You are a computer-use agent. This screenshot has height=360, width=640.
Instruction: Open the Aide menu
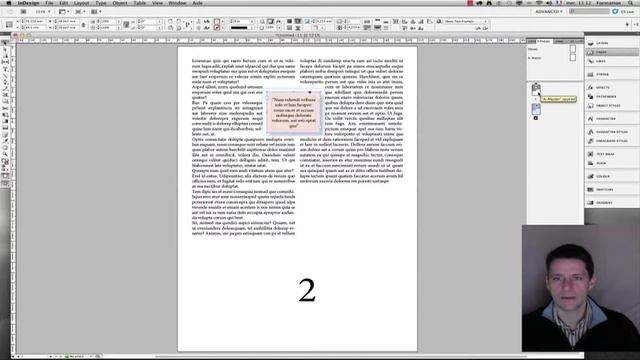197,3
